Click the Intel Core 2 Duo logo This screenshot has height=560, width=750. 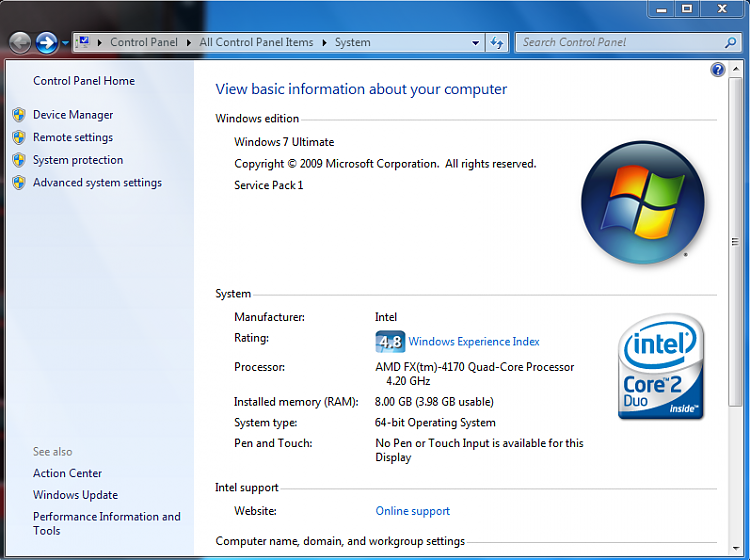pyautogui.click(x=661, y=367)
